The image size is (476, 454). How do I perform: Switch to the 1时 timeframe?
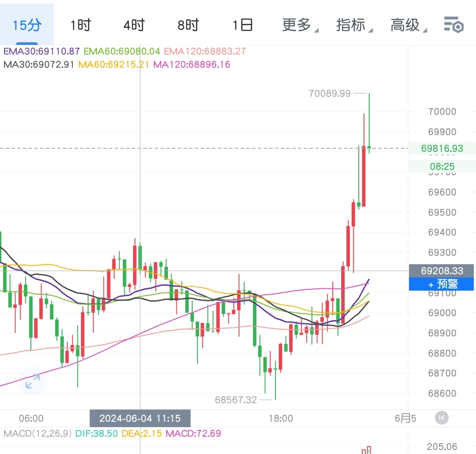[81, 25]
